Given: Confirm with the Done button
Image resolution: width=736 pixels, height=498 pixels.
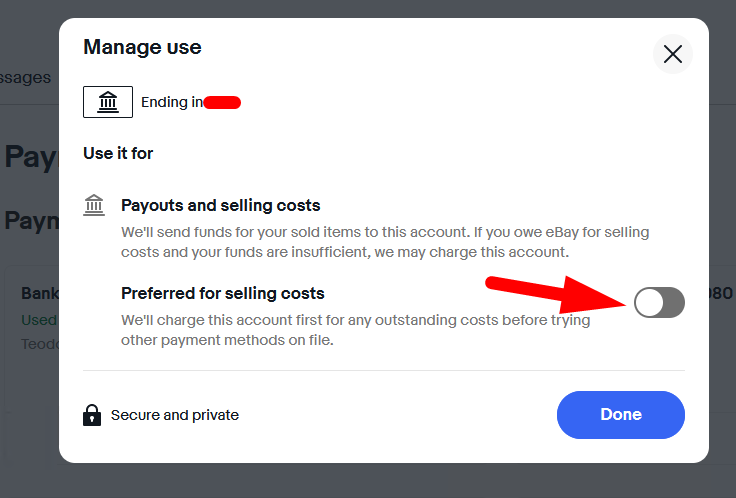Looking at the screenshot, I should pos(621,415).
